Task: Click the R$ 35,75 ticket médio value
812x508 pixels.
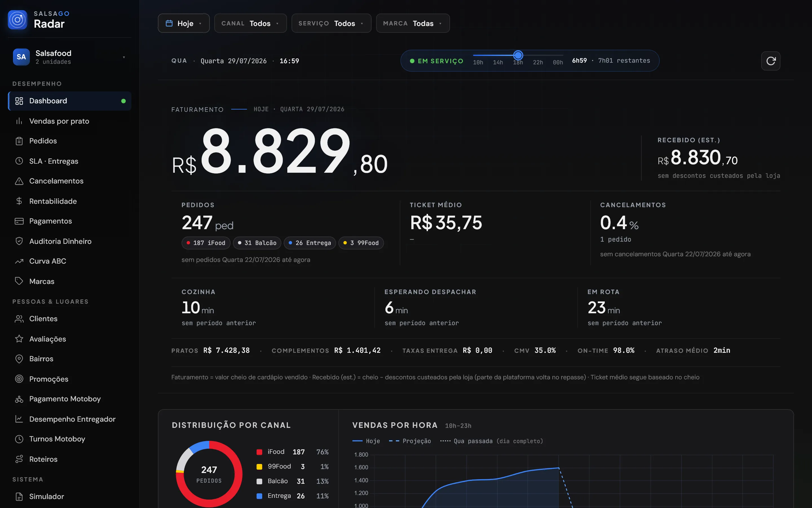Action: tap(446, 223)
